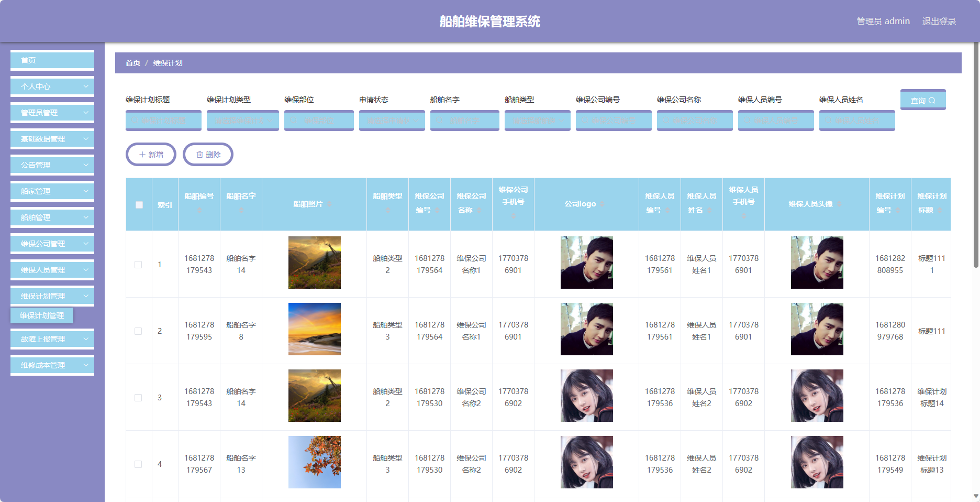Click 管理员 admin user label
The width and height of the screenshot is (980, 502).
click(x=883, y=21)
